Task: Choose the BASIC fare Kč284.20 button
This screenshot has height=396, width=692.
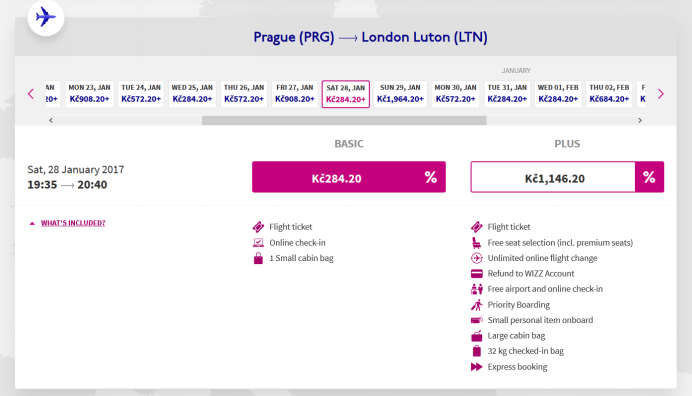Action: pos(349,177)
